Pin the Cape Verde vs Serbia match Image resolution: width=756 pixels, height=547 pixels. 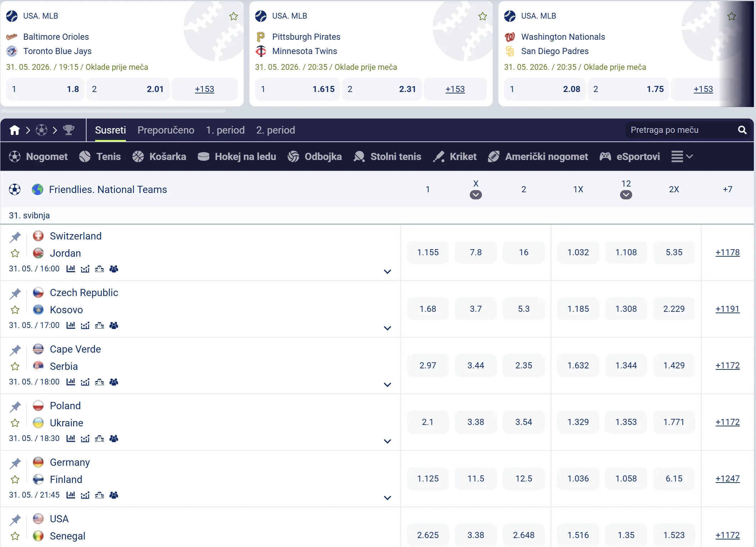coord(15,350)
